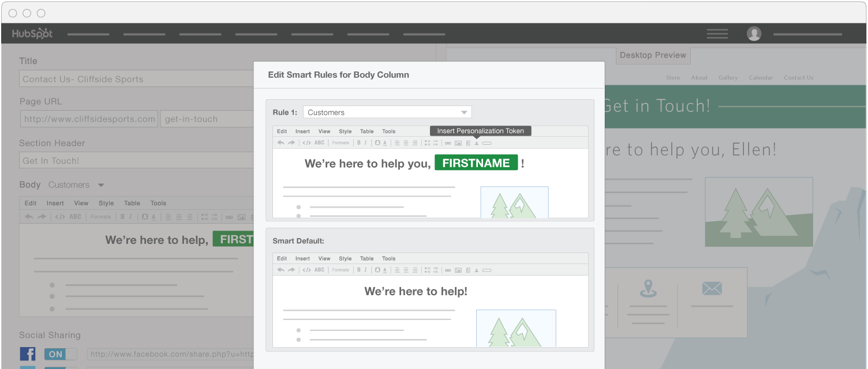
Task: Toggle the Facebook sharing ON switch
Action: click(x=61, y=354)
